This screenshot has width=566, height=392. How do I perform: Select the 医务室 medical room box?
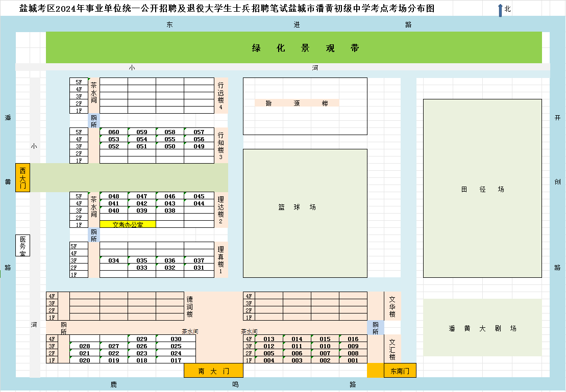pos(22,246)
